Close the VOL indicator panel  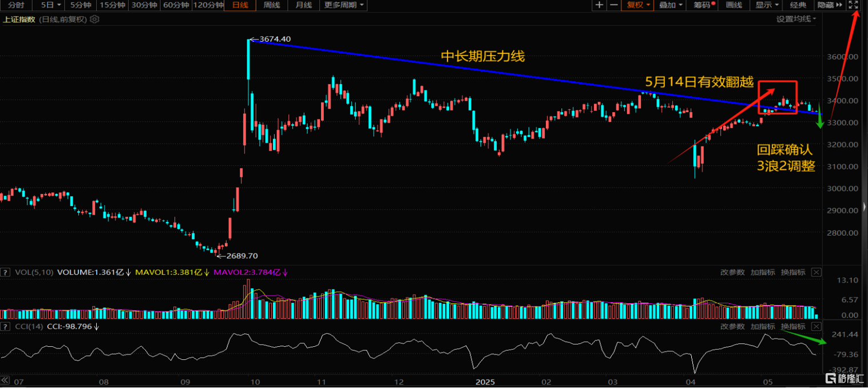point(817,272)
